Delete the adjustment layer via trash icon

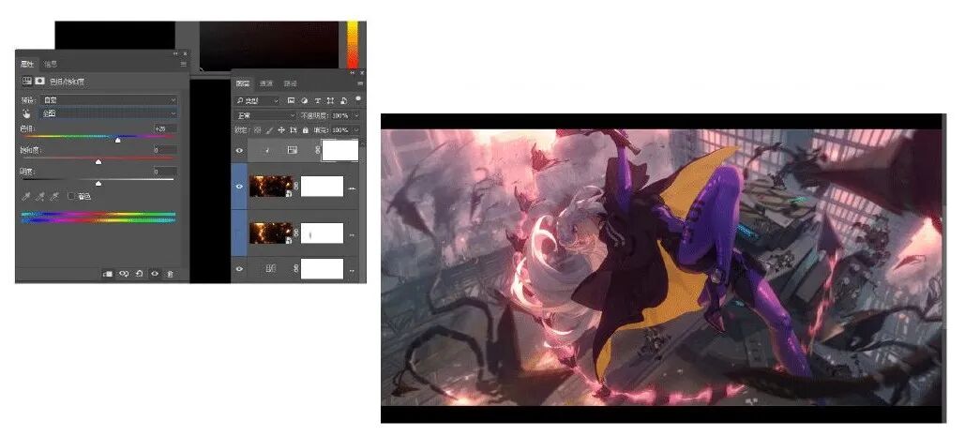click(170, 274)
